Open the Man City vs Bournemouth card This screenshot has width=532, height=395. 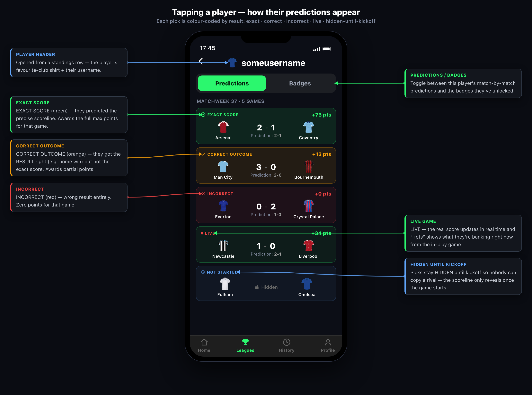[266, 165]
